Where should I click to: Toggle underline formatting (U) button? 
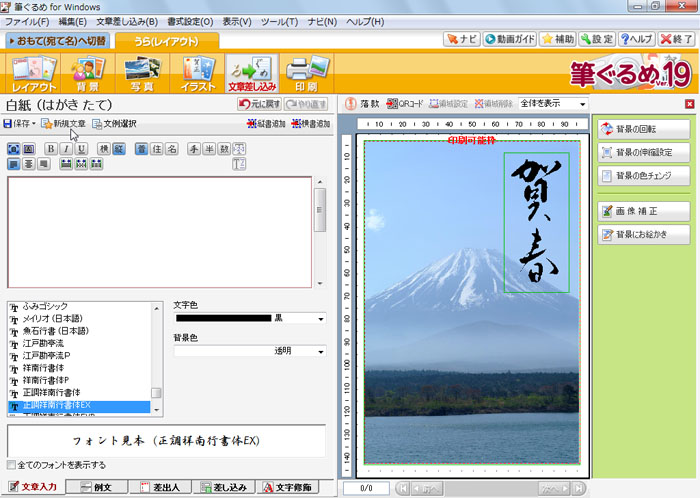pyautogui.click(x=80, y=149)
